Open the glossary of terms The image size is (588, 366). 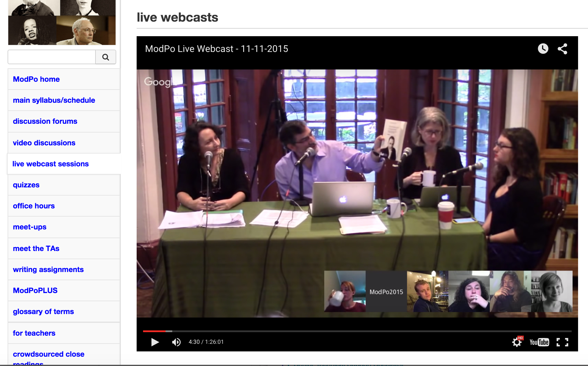43,311
